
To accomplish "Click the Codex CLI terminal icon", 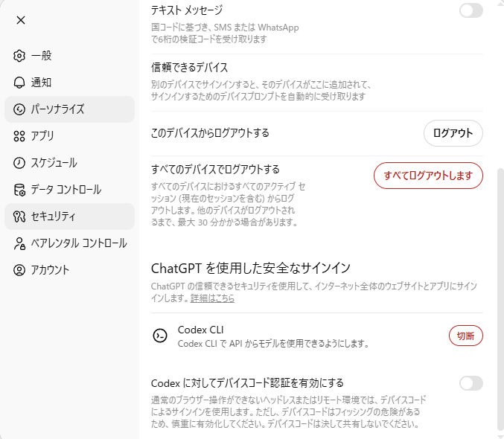I will 159,336.
